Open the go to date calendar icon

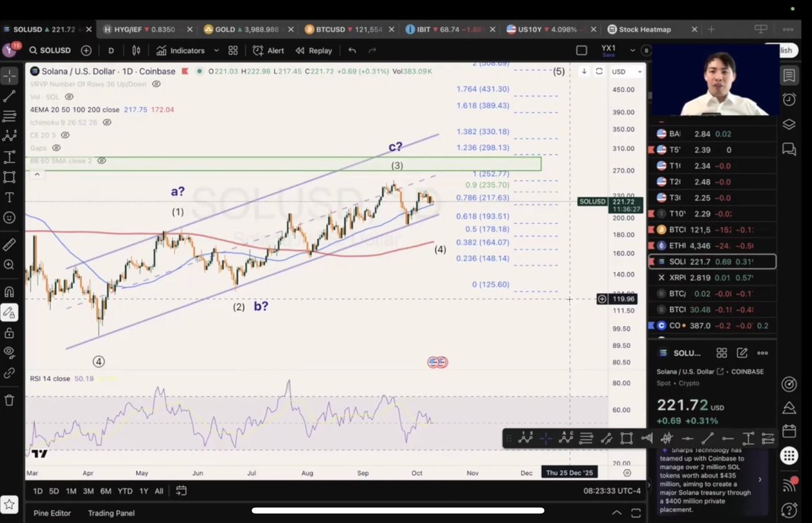tap(181, 491)
